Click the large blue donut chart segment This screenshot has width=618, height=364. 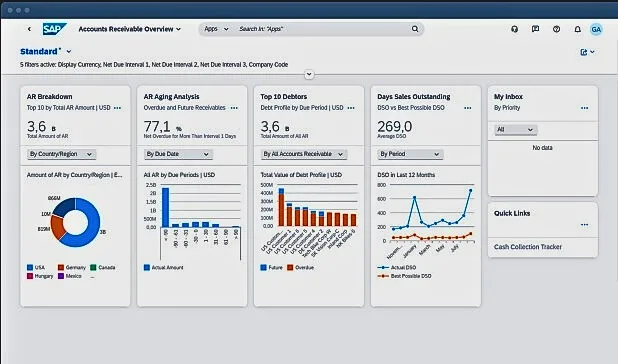click(x=93, y=223)
